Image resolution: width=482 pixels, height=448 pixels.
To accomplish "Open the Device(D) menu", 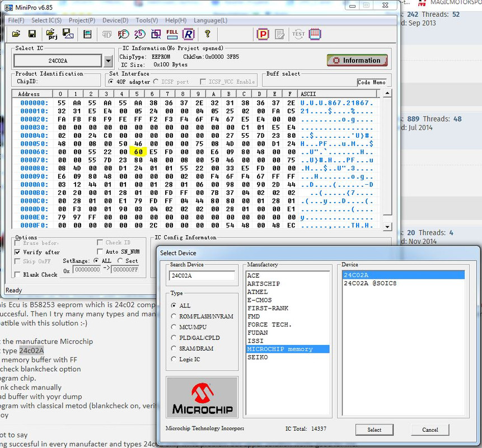I will click(115, 20).
